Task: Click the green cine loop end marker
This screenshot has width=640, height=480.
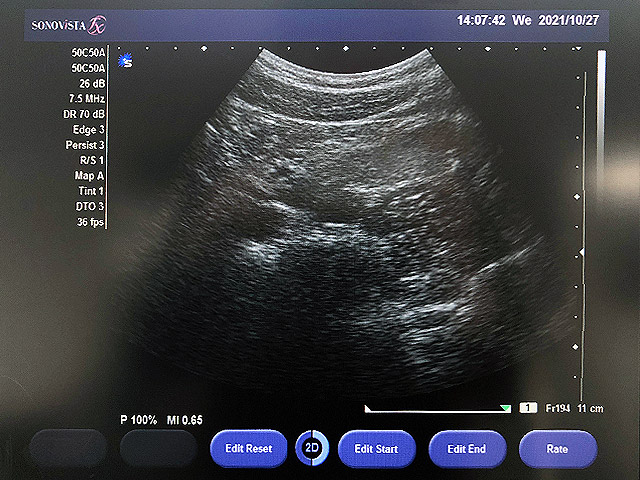Action: pyautogui.click(x=505, y=408)
